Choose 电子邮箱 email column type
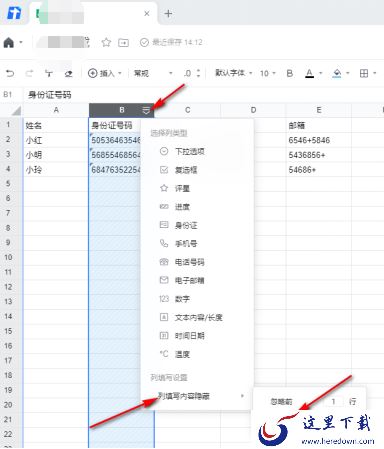This screenshot has width=384, height=449. (197, 280)
